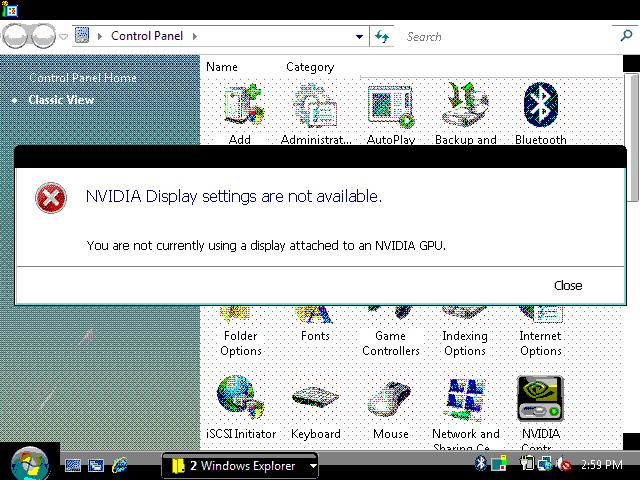Open recent pages dropdown arrow
640x480 pixels.
[63, 37]
